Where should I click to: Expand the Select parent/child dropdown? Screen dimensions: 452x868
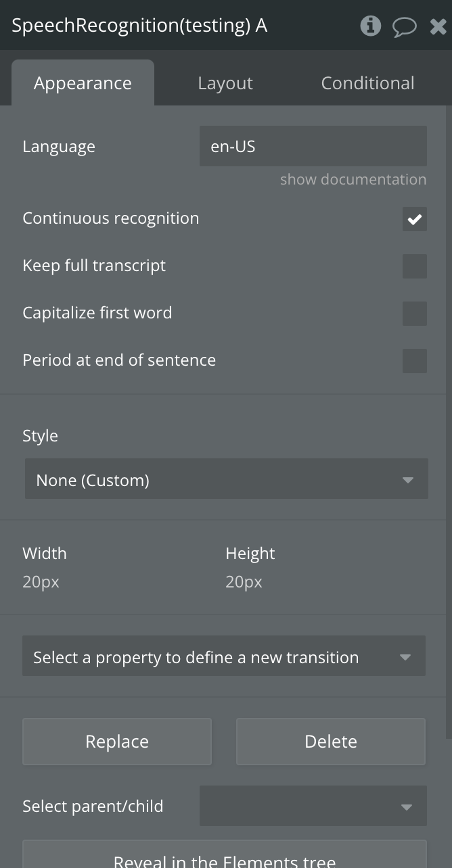point(313,806)
